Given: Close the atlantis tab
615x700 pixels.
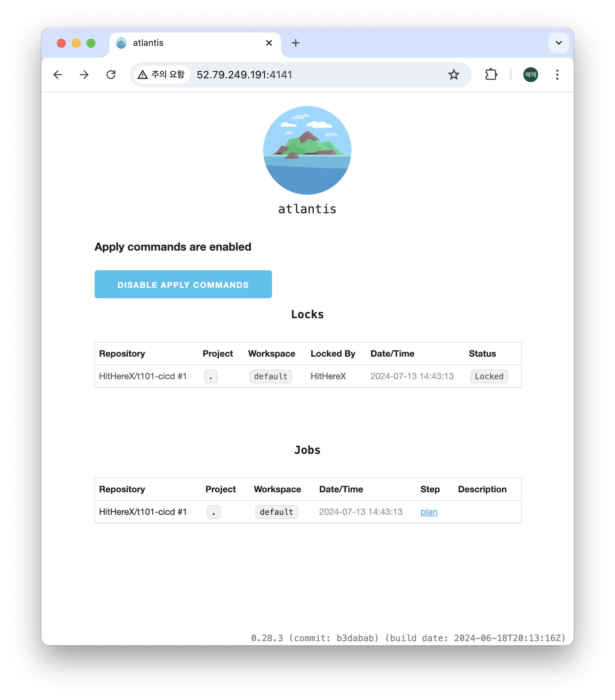Looking at the screenshot, I should (269, 43).
